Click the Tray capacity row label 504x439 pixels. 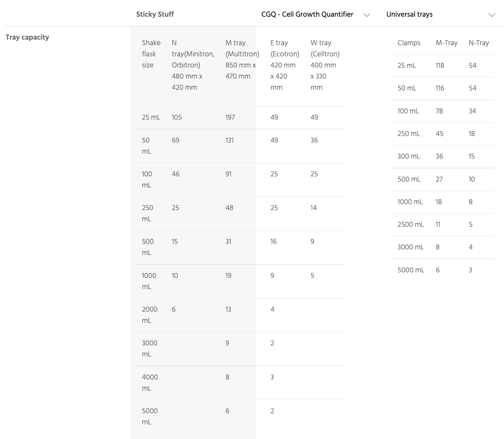27,37
